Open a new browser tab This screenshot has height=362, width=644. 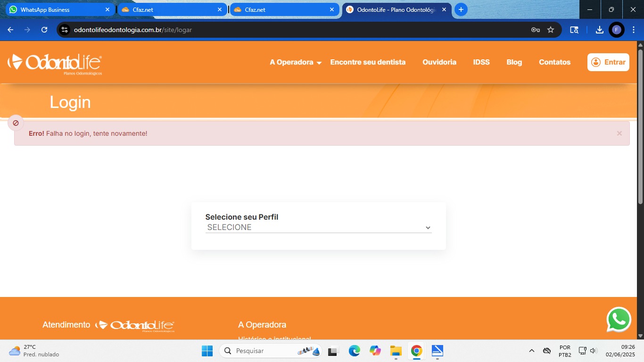point(461,9)
